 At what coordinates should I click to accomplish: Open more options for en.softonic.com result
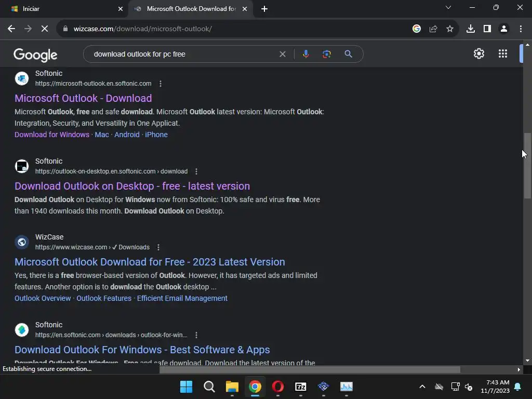point(196,335)
